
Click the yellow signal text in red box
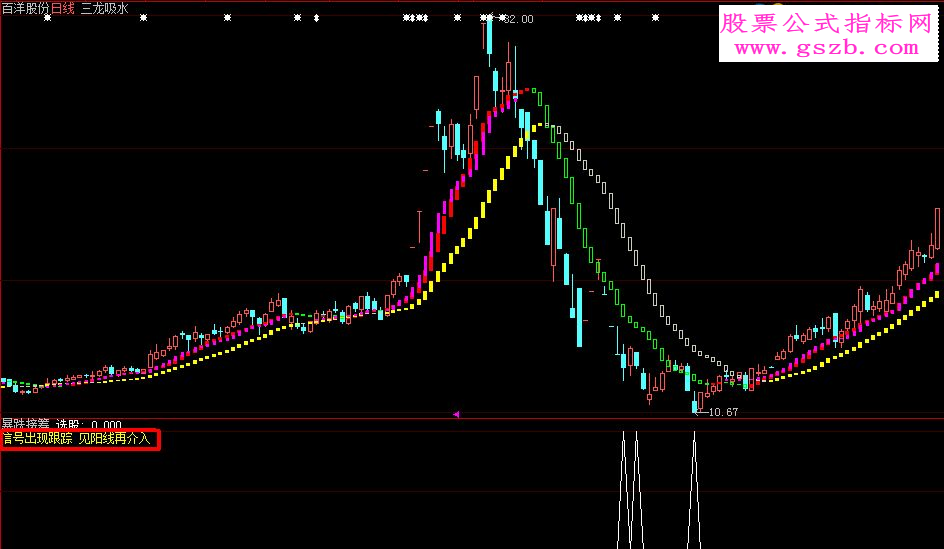click(x=77, y=439)
